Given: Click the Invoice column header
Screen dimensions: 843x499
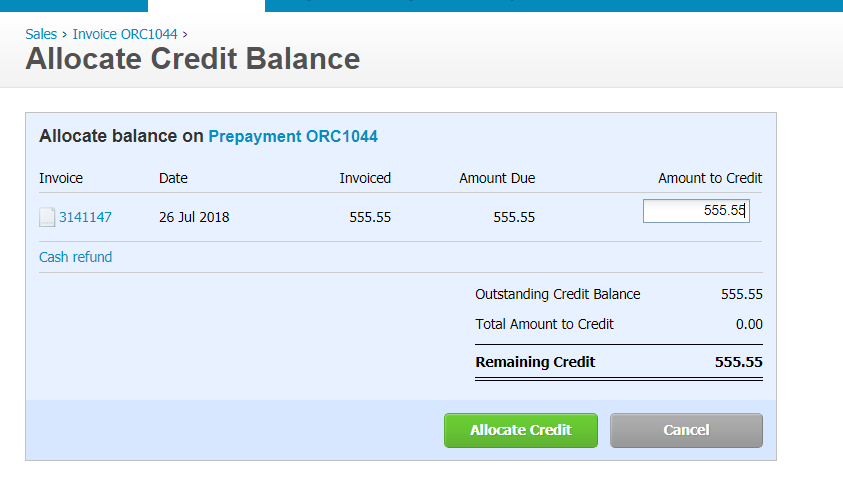Looking at the screenshot, I should (61, 178).
